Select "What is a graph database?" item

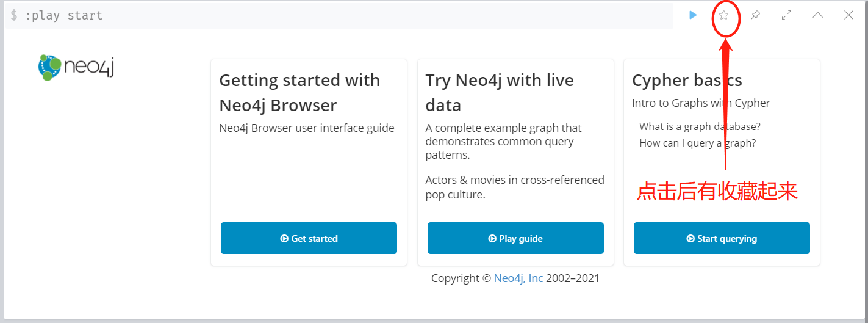[x=700, y=126]
